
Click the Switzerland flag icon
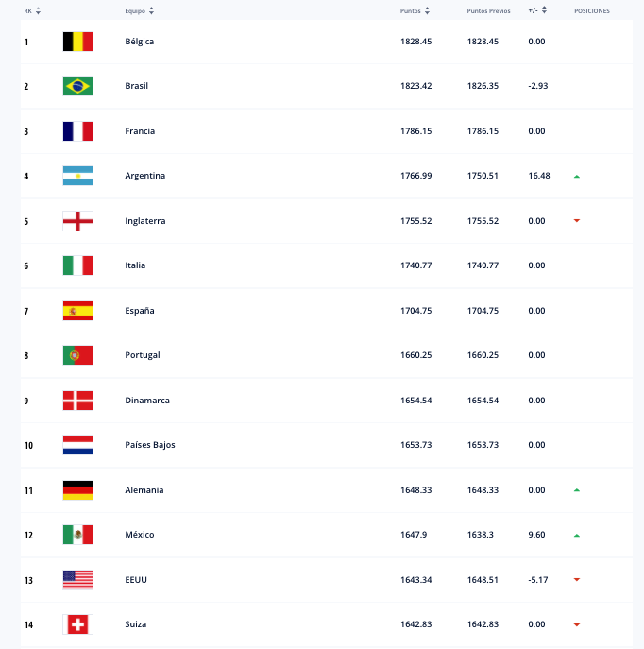point(77,624)
